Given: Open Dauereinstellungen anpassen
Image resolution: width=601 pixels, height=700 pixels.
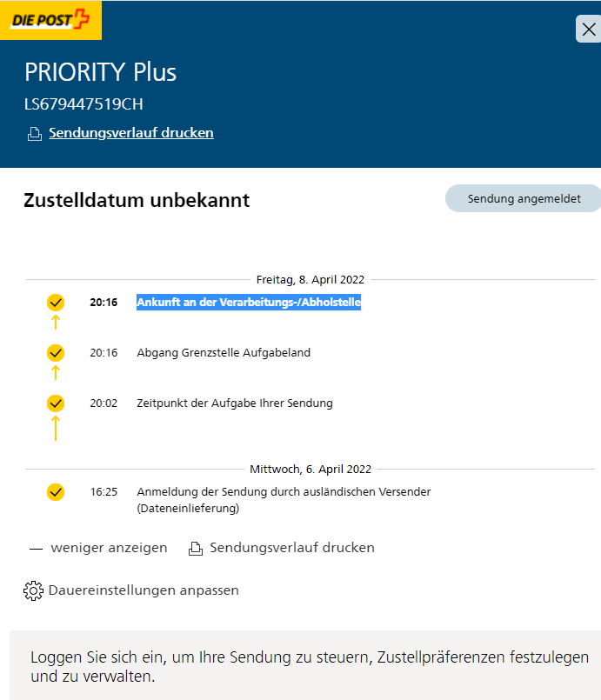Looking at the screenshot, I should 144,590.
